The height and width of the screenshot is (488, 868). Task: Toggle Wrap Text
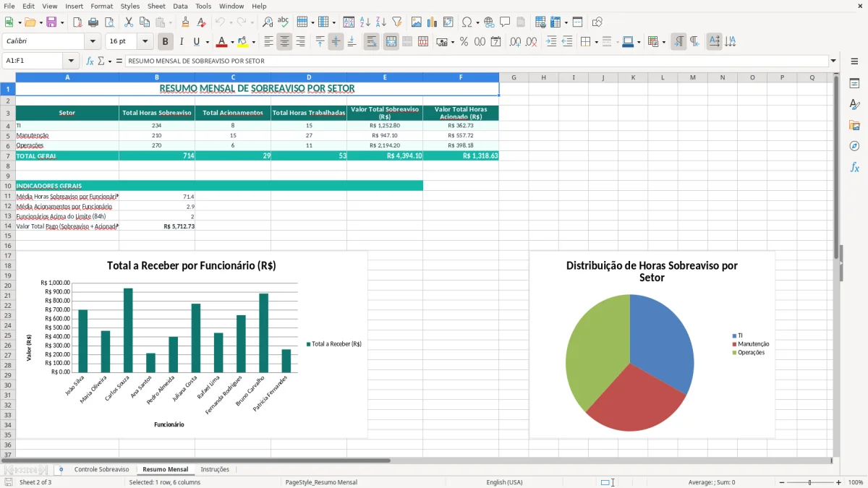tap(371, 42)
